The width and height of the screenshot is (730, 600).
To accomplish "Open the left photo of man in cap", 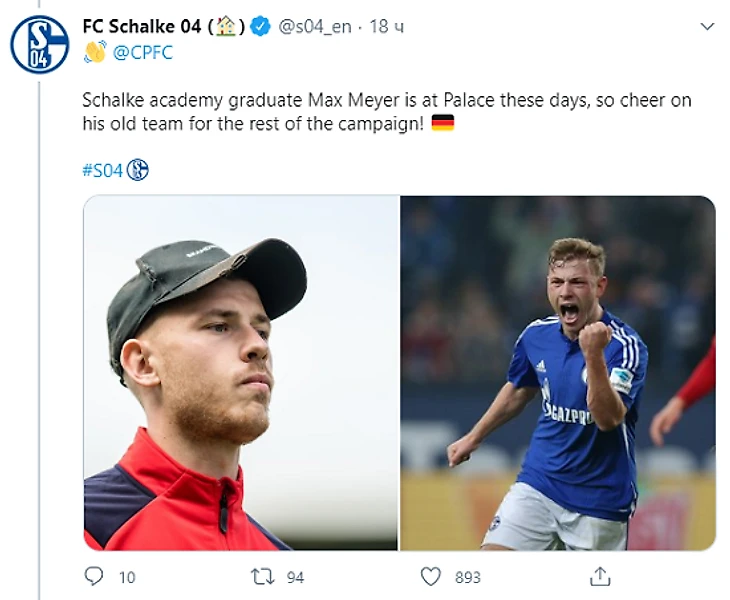I will [241, 372].
